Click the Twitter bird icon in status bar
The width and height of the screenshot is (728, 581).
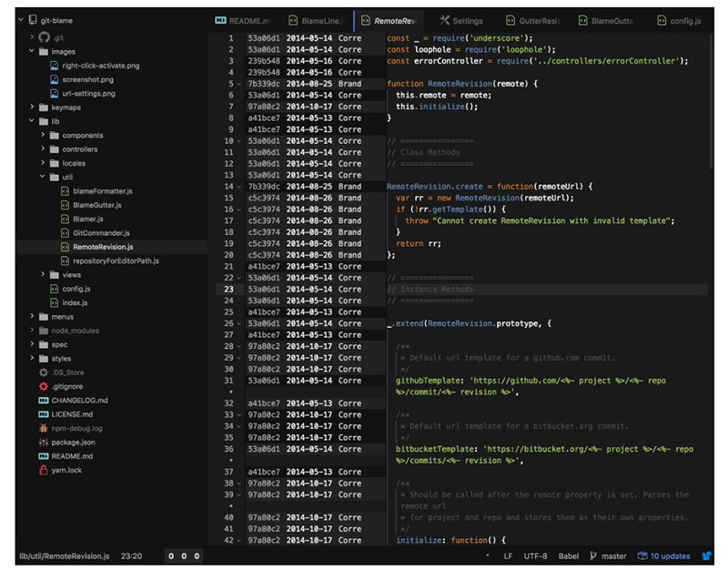(x=707, y=556)
